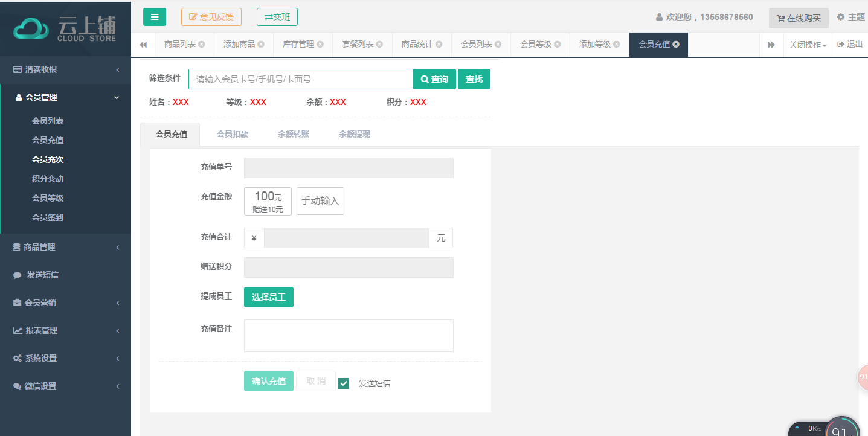
Task: Switch to the 余额转账 sub-tab
Action: (294, 134)
